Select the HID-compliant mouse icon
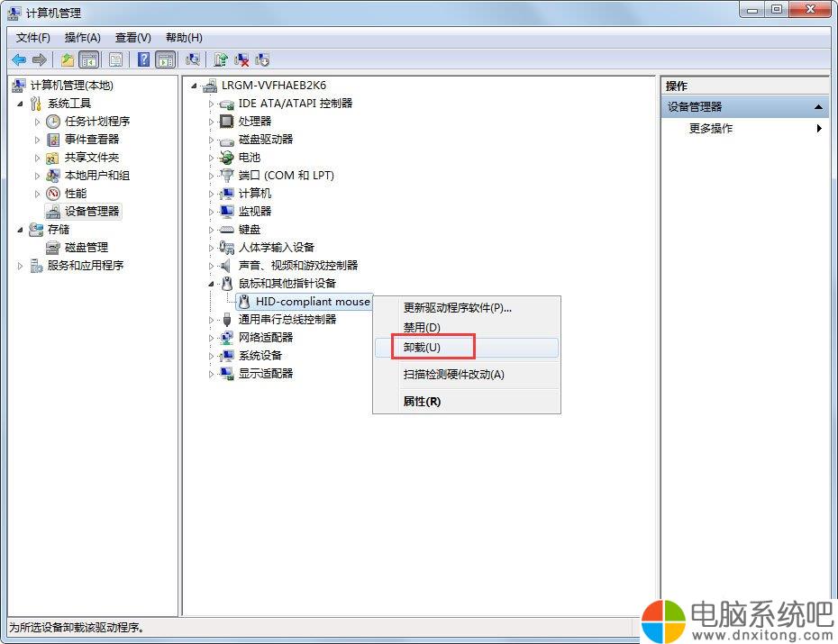This screenshot has height=644, width=838. pyautogui.click(x=244, y=302)
